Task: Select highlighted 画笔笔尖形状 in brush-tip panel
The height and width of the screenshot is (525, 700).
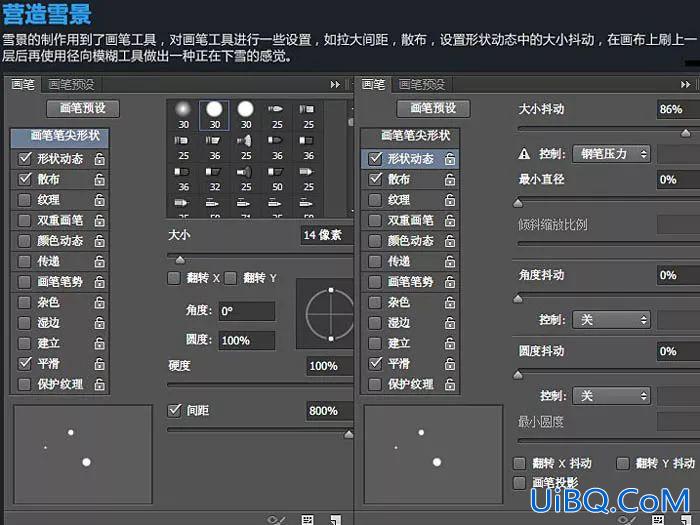Action: pos(60,138)
